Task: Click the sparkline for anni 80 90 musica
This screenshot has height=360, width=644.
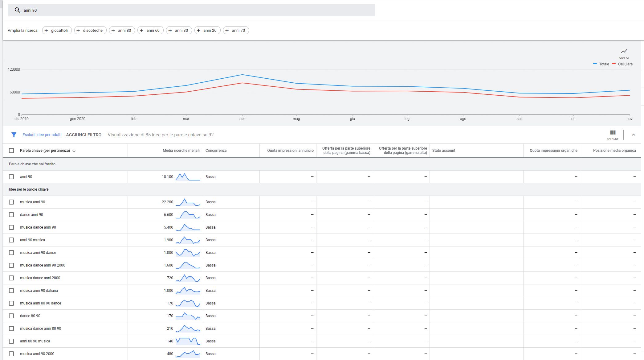Action: 188,341
